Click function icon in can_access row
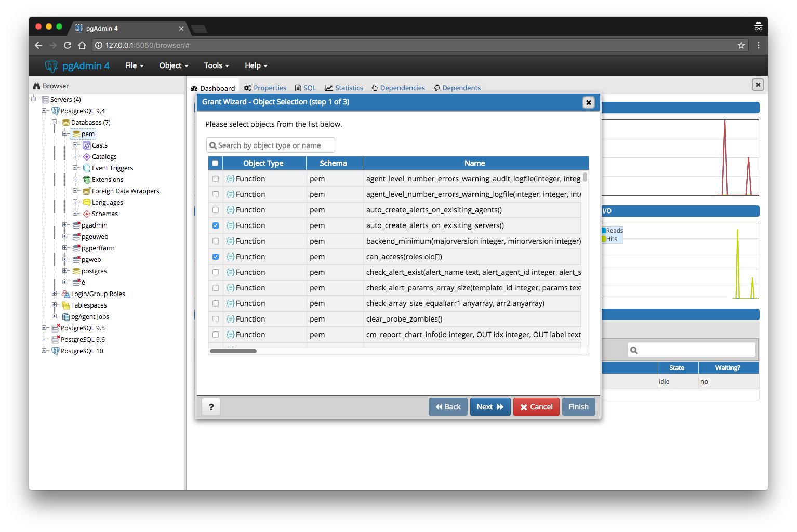This screenshot has width=797, height=532. click(x=231, y=257)
